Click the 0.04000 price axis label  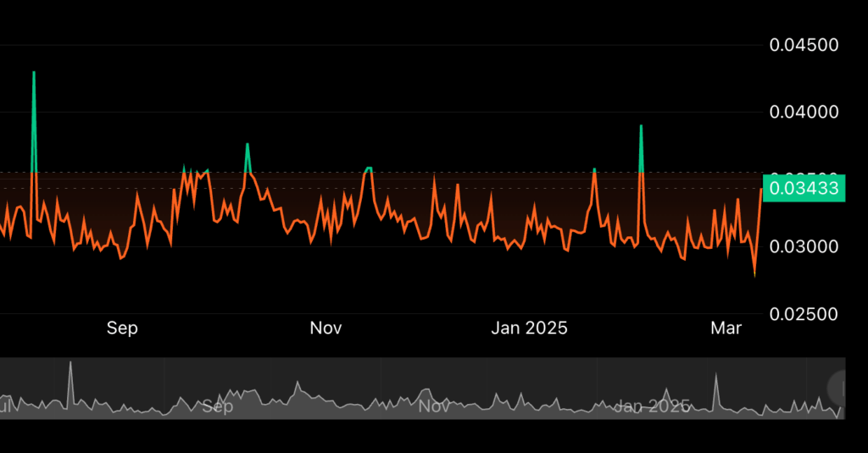pos(804,112)
